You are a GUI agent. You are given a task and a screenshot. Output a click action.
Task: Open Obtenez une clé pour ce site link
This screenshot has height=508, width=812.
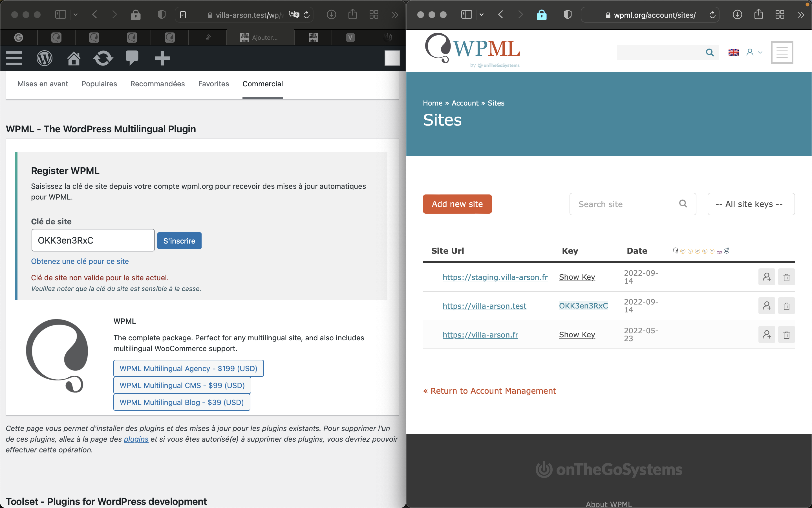80,261
